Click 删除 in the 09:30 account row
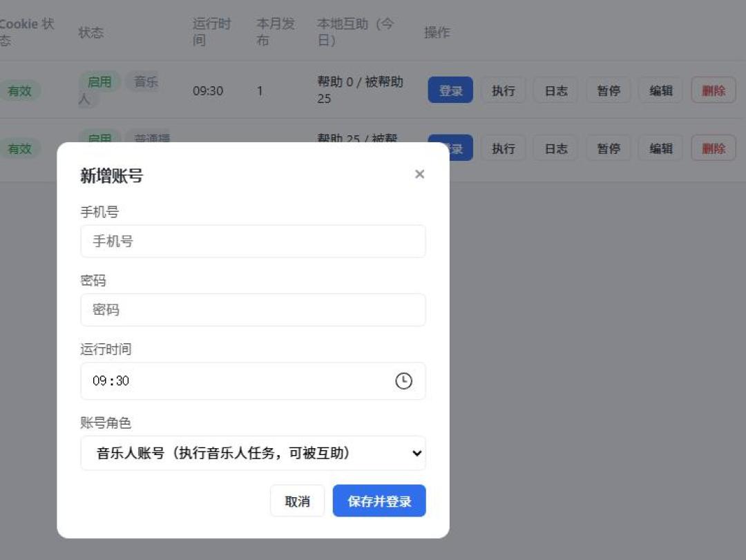 (714, 90)
